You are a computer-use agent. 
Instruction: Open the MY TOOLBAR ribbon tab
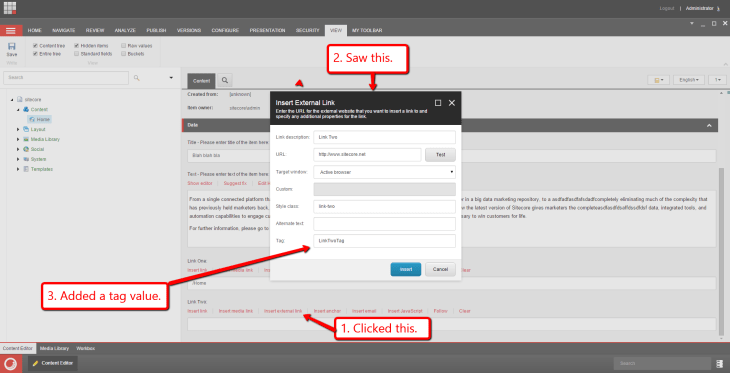click(x=367, y=30)
